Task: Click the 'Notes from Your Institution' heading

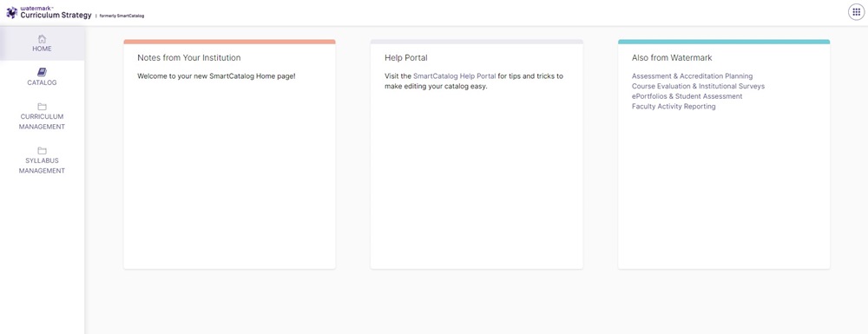Action: [x=188, y=57]
